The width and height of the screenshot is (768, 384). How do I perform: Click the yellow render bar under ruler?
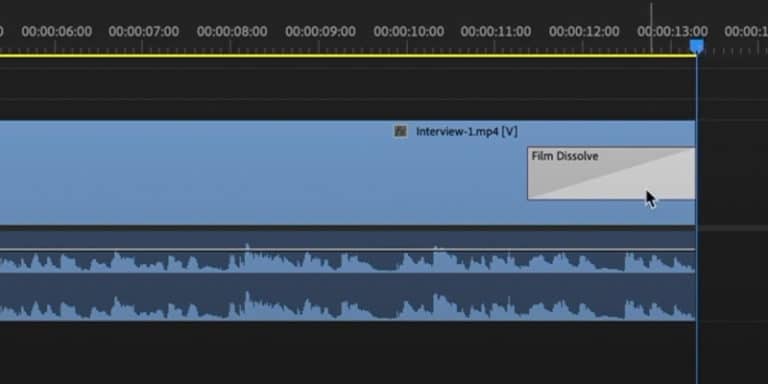point(348,55)
